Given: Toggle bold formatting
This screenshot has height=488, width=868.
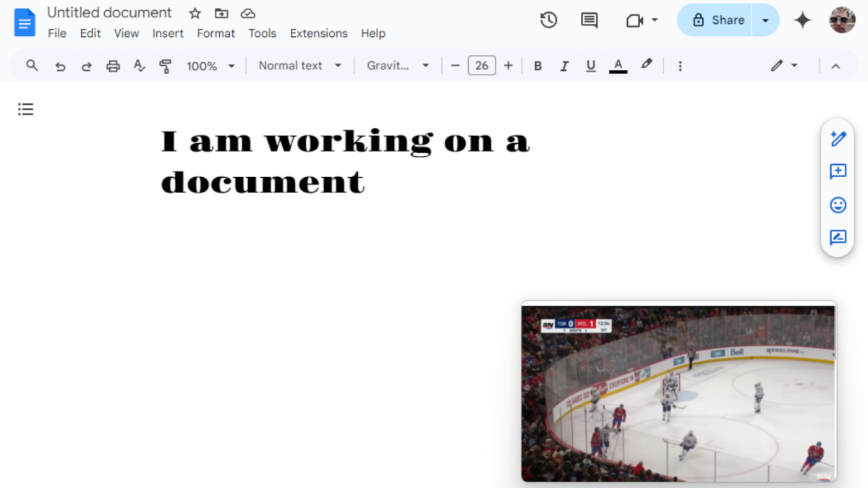Looking at the screenshot, I should tap(537, 66).
